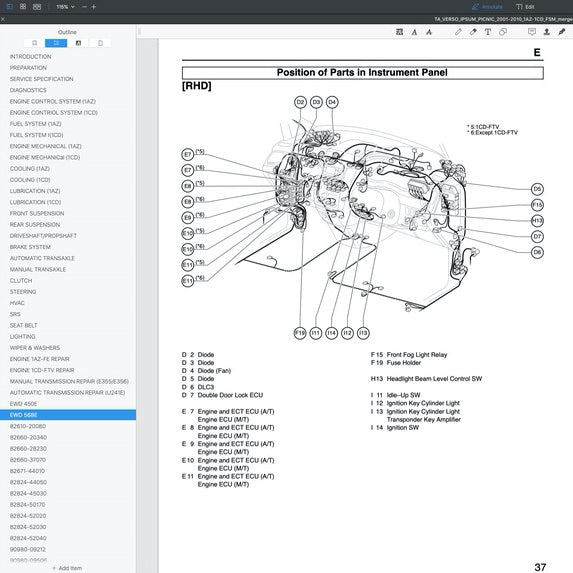Open ENGINE CONTROL SYSTEM (1AZ) entry

pyautogui.click(x=53, y=102)
